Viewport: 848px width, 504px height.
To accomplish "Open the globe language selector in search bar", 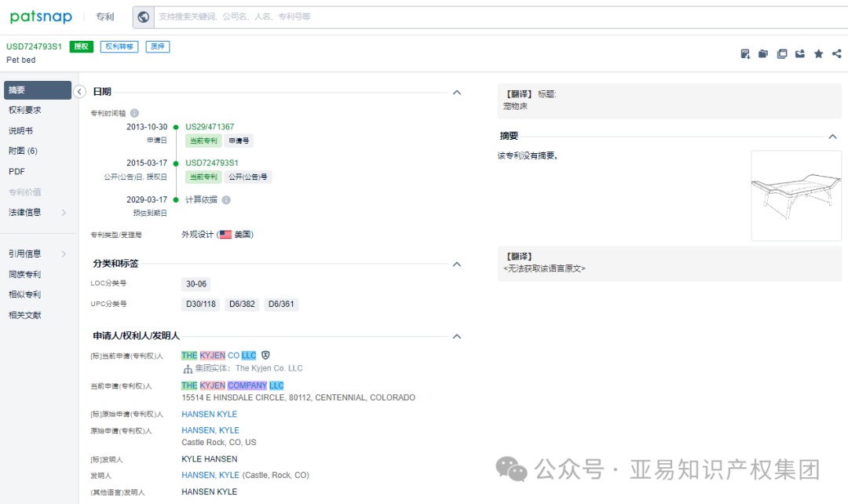I will [x=144, y=16].
